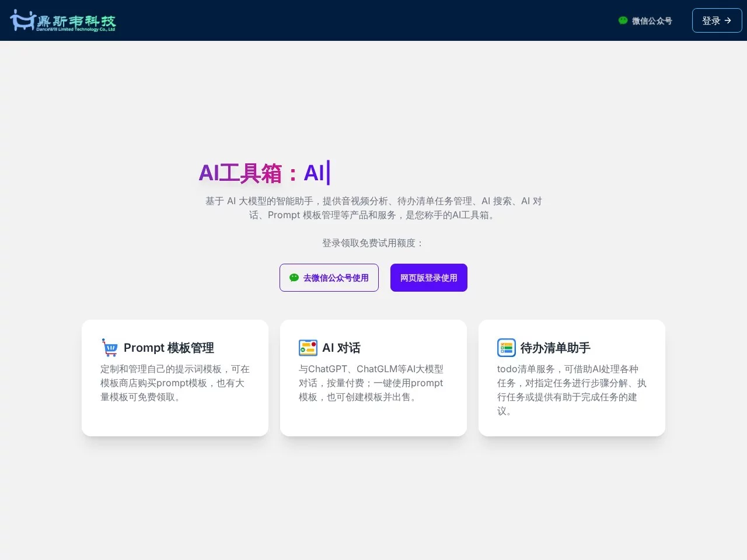Click the checklist icon on 待办清单助手 card

pos(507,347)
